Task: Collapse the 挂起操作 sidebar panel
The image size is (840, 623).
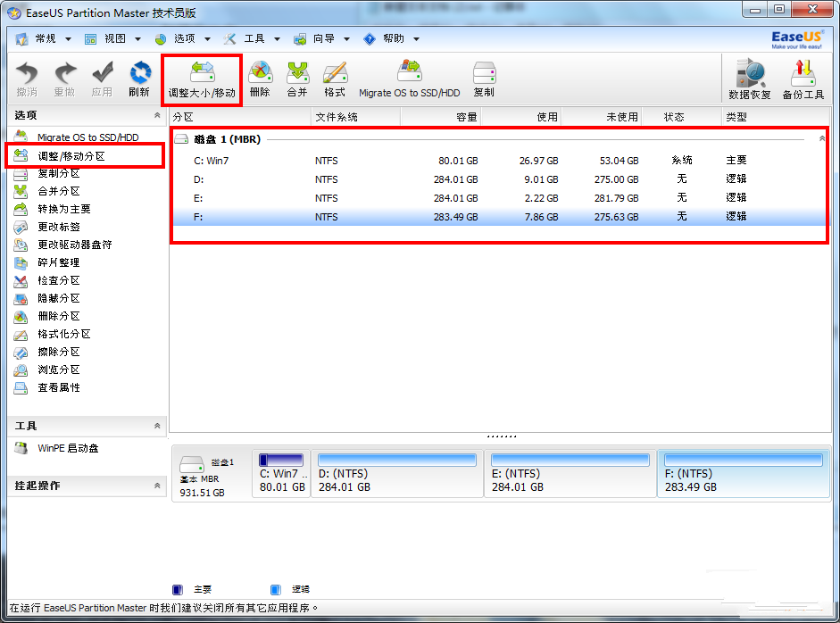Action: (157, 486)
